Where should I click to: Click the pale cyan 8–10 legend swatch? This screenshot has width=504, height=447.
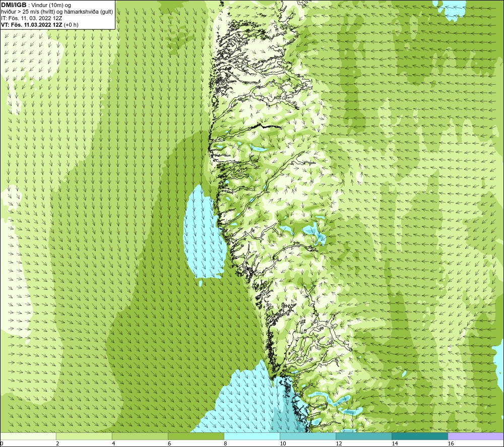[x=252, y=436]
